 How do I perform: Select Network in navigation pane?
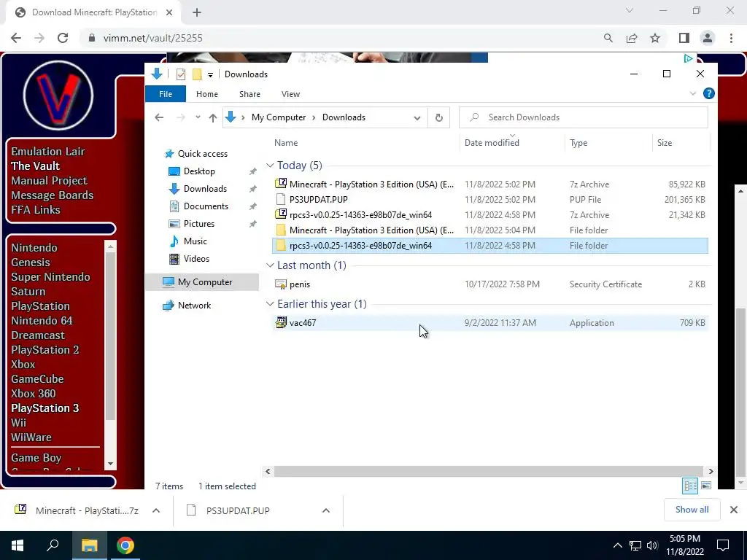194,306
